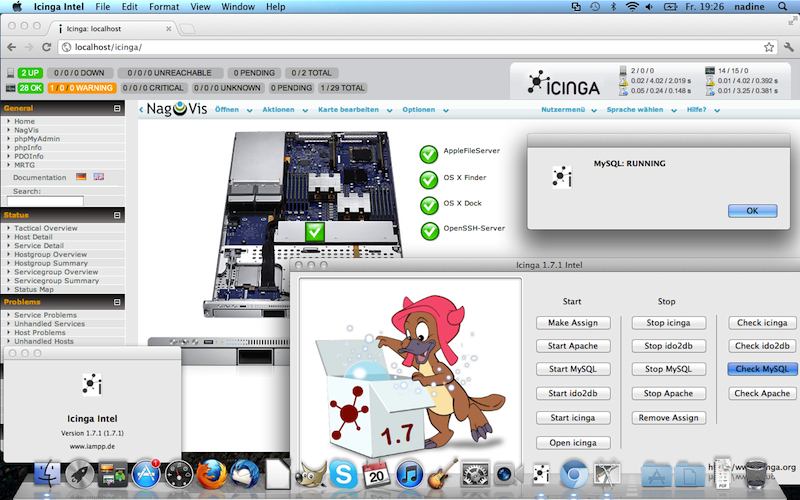The width and height of the screenshot is (800, 500).
Task: Click the Remove Assign button
Action: tap(668, 418)
